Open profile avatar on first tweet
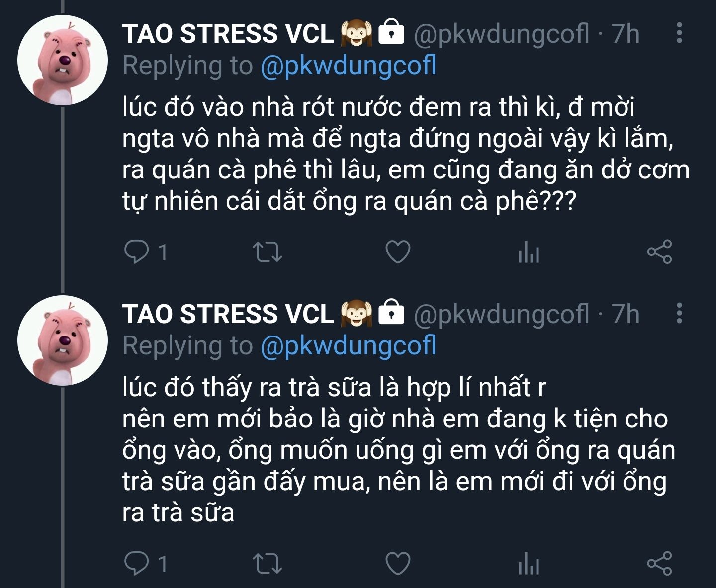Image resolution: width=716 pixels, height=588 pixels. (x=63, y=60)
